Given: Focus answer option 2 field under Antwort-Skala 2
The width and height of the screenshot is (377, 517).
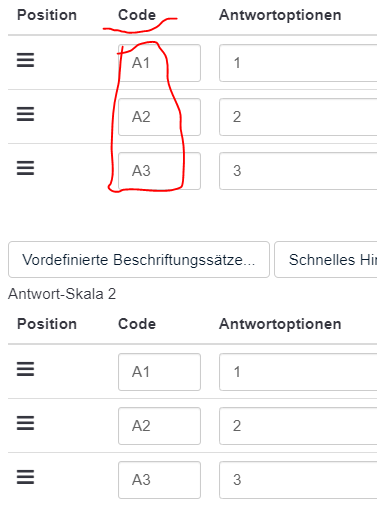Looking at the screenshot, I should coord(298,426).
